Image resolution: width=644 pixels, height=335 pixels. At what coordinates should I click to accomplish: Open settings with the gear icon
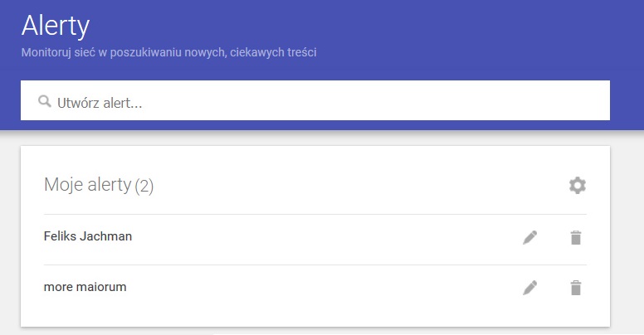pyautogui.click(x=577, y=186)
